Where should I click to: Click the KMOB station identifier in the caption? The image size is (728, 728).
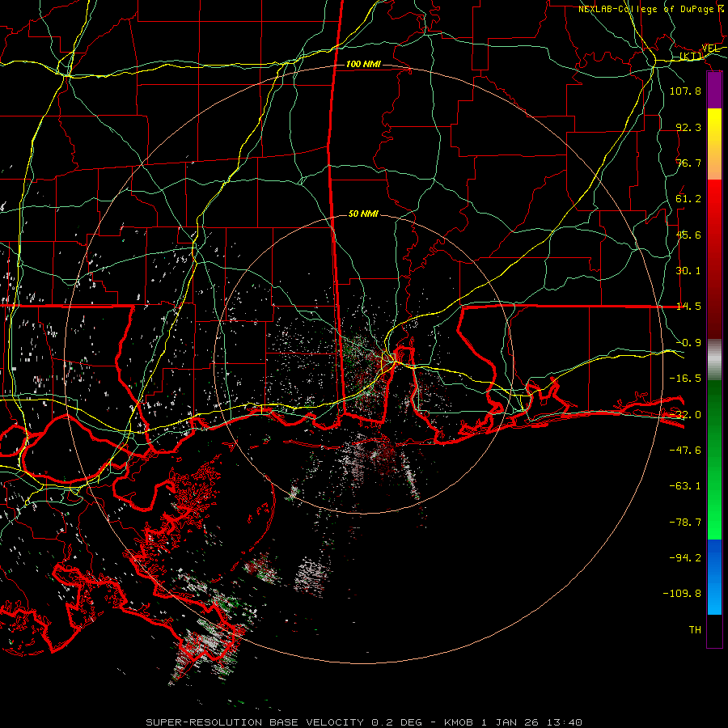pyautogui.click(x=459, y=722)
